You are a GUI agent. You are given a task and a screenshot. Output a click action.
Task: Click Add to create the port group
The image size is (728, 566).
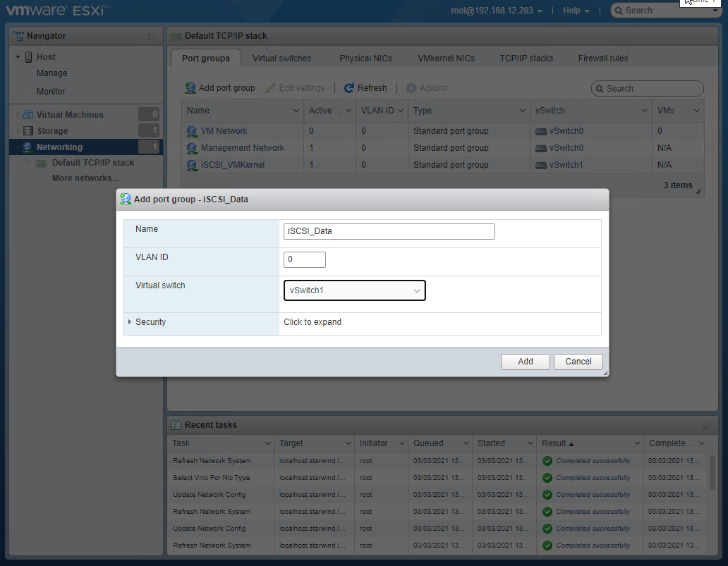point(525,362)
